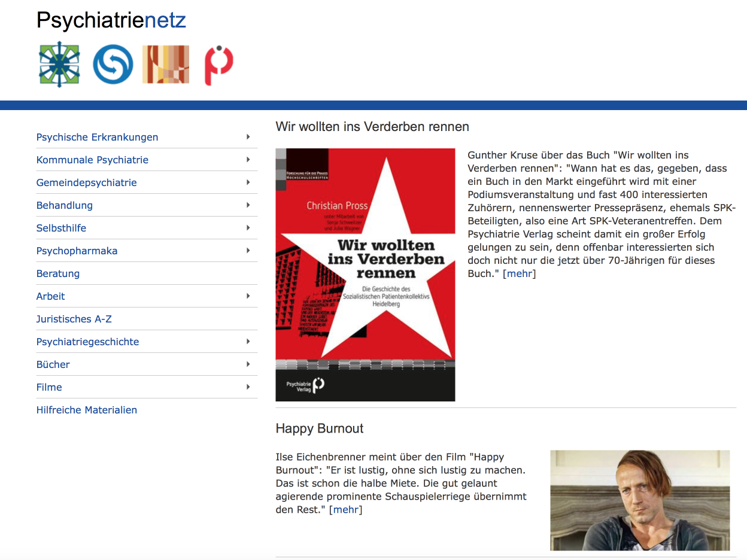
Task: Click mehr link after the book review
Action: pos(519,273)
